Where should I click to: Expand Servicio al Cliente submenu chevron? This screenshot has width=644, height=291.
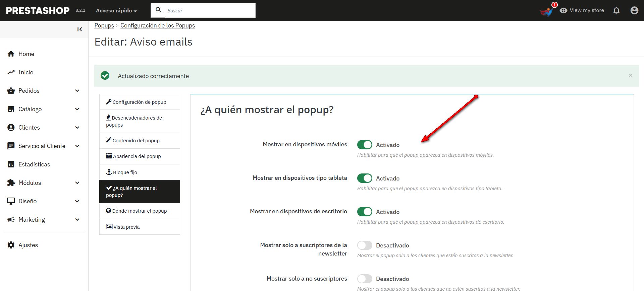77,146
